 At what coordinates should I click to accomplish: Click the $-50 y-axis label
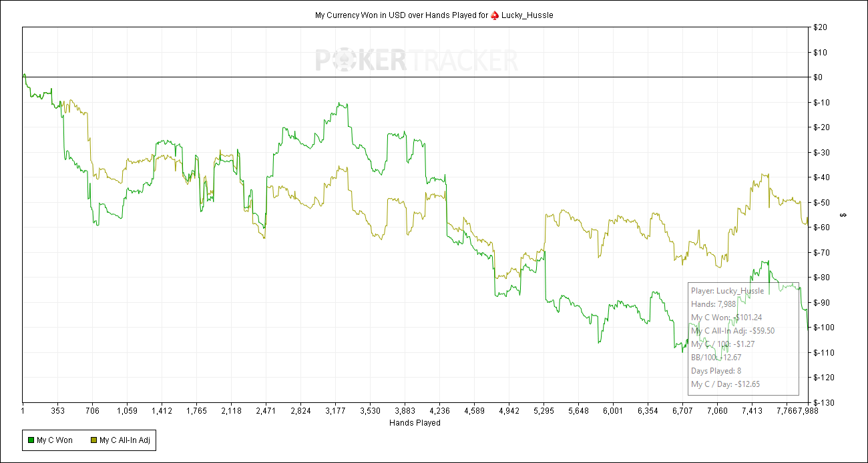point(822,202)
